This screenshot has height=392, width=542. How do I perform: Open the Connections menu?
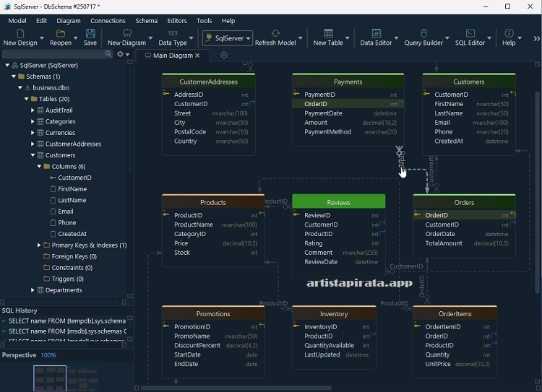click(x=108, y=21)
